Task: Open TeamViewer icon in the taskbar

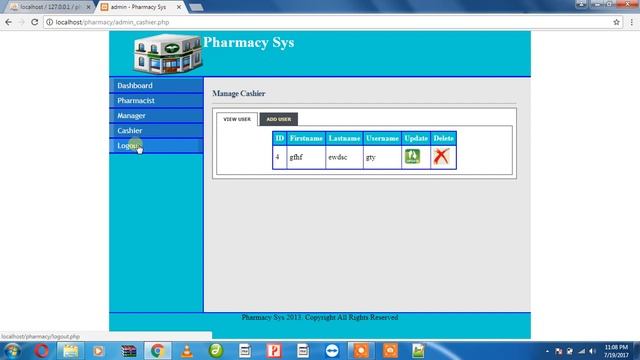Action: click(x=332, y=351)
